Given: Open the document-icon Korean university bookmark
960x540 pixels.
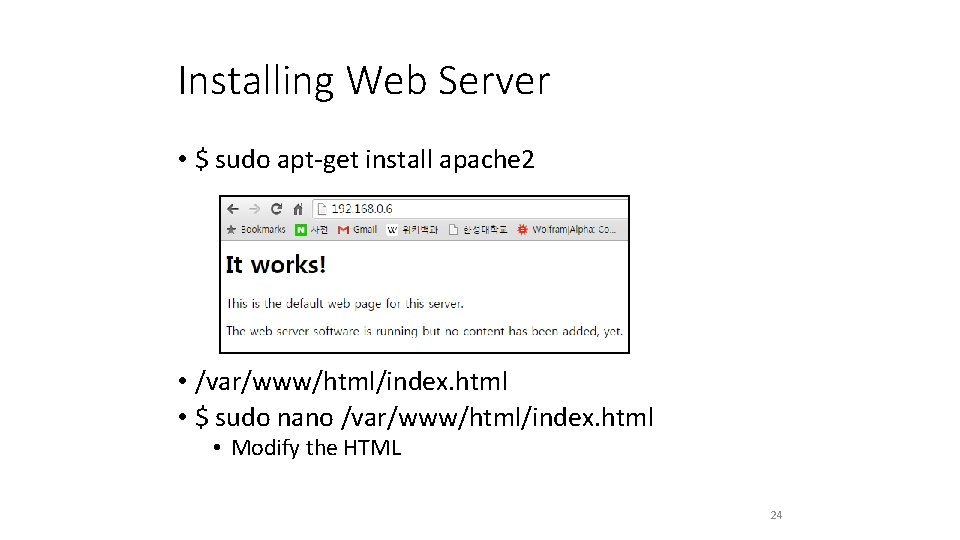Looking at the screenshot, I should tap(478, 230).
